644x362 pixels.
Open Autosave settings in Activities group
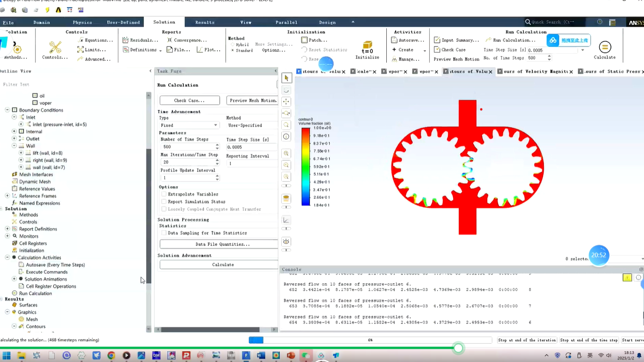tap(408, 40)
